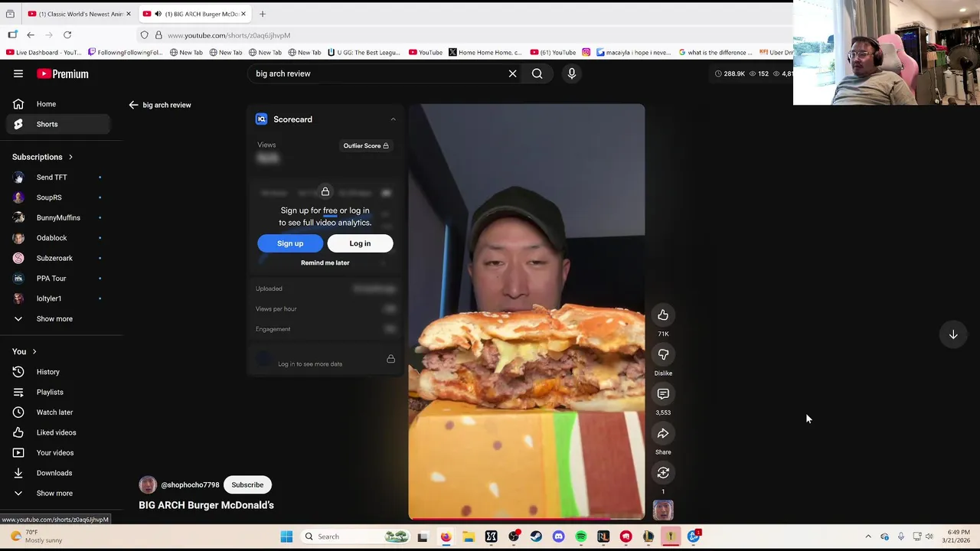The image size is (980, 551).
Task: Open Send TFT subscription channel
Action: click(58, 178)
